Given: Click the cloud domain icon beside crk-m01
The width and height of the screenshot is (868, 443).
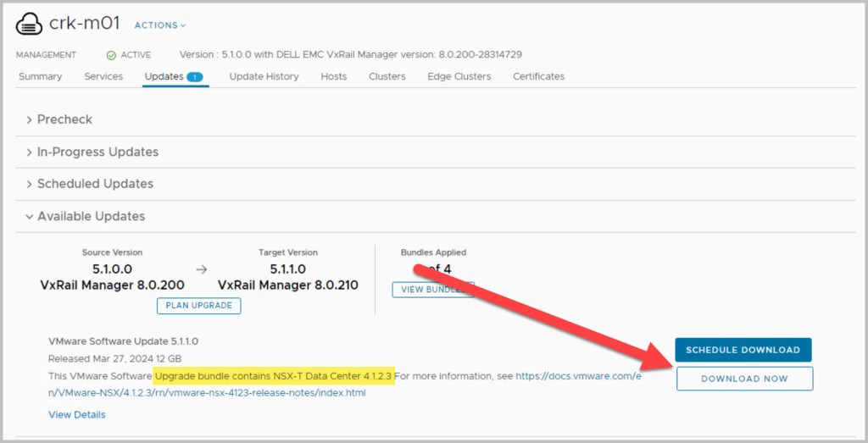Looking at the screenshot, I should coord(29,25).
